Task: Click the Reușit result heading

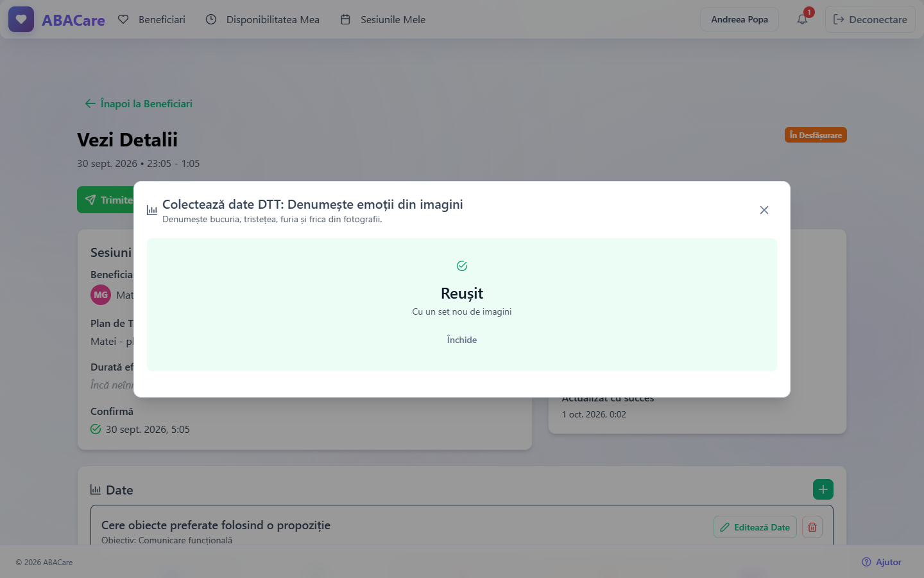Action: pos(462,293)
